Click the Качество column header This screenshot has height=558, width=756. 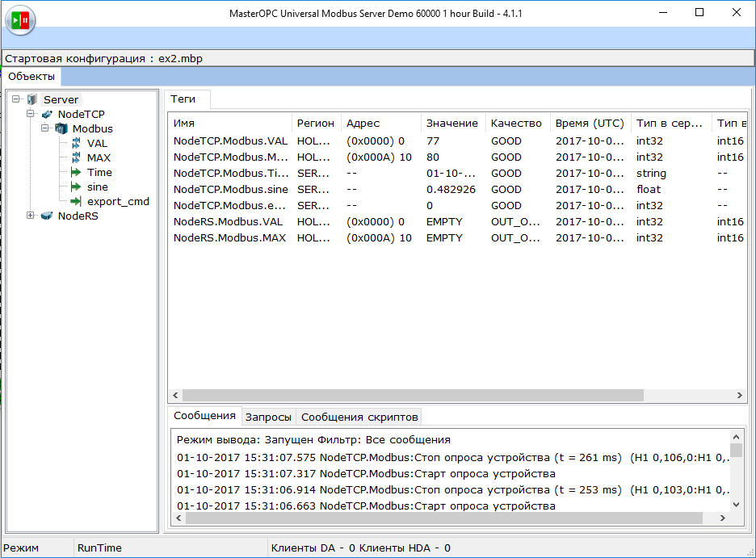pyautogui.click(x=517, y=123)
